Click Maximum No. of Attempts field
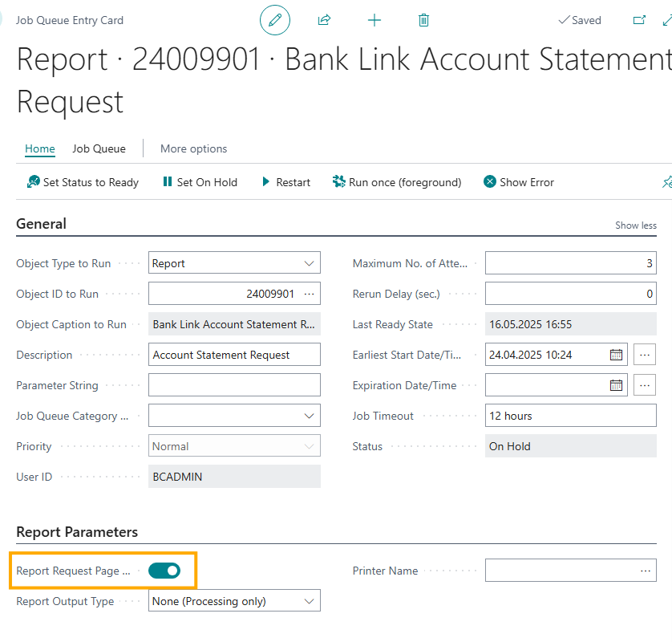This screenshot has height=642, width=672. [570, 263]
